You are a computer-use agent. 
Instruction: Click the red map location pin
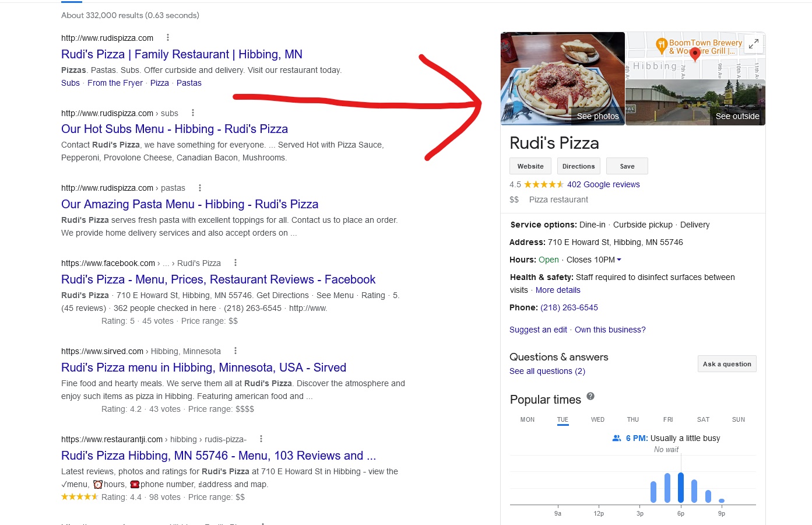click(695, 54)
